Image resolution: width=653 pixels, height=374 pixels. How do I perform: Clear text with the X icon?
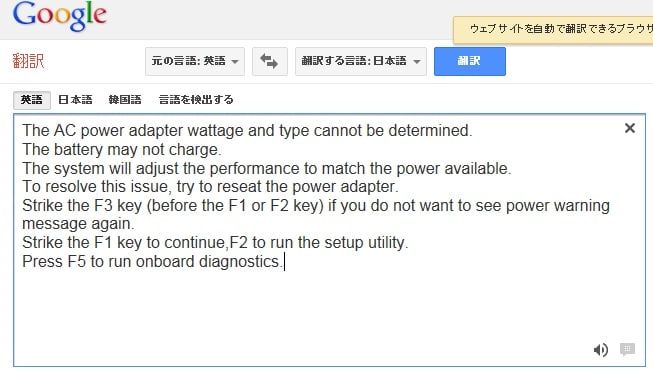(630, 128)
